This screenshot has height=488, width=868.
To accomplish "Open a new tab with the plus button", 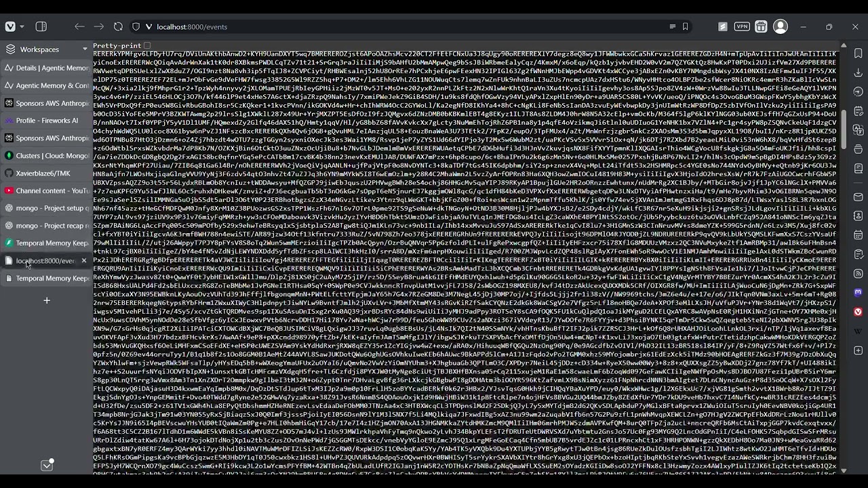I will click(x=47, y=300).
